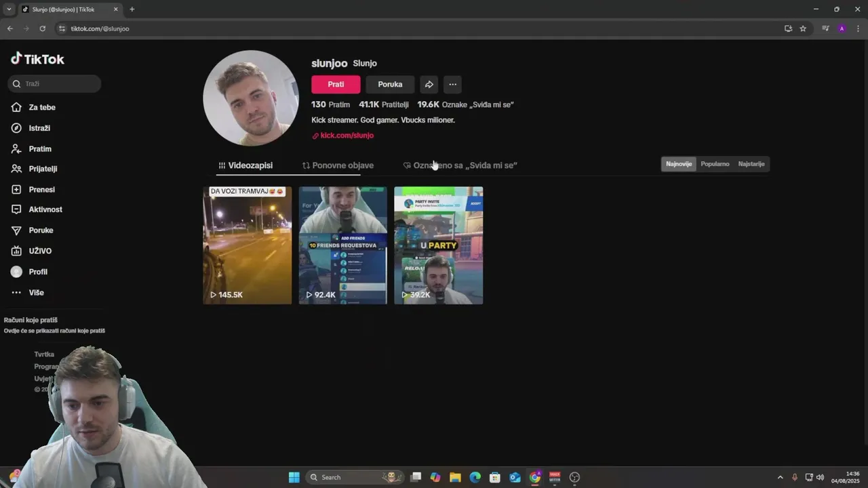Image resolution: width=868 pixels, height=488 pixels.
Task: Sort videos by Najnovije
Action: 679,164
